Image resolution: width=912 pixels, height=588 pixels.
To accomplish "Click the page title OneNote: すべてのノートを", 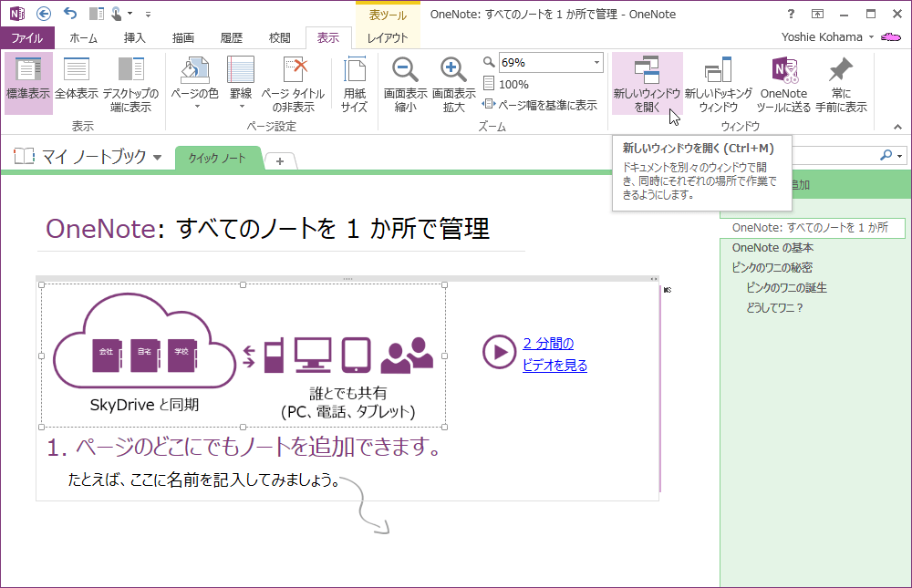I will tap(267, 229).
